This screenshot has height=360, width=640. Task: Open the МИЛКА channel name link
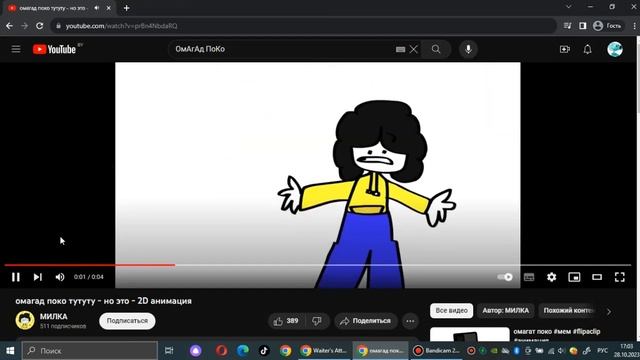pyautogui.click(x=53, y=316)
